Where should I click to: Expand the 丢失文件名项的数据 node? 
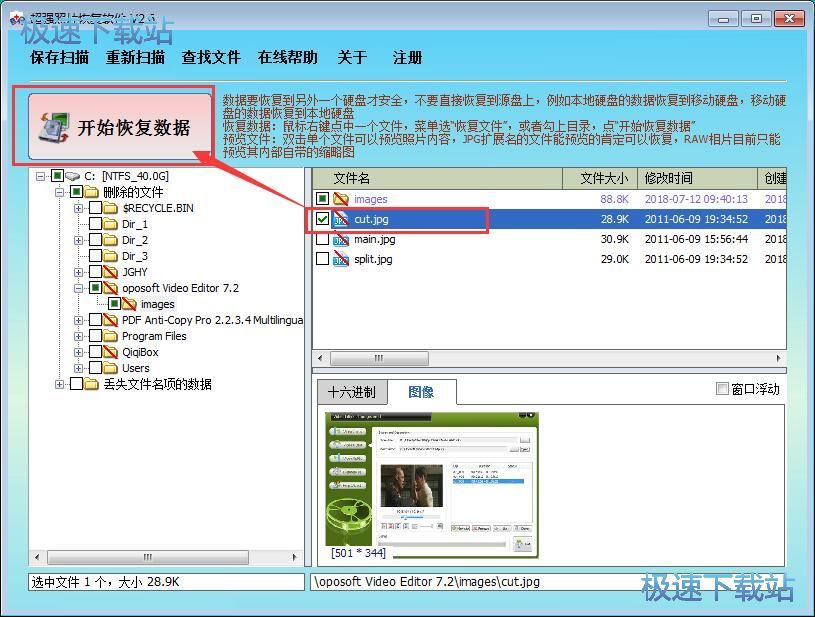59,384
